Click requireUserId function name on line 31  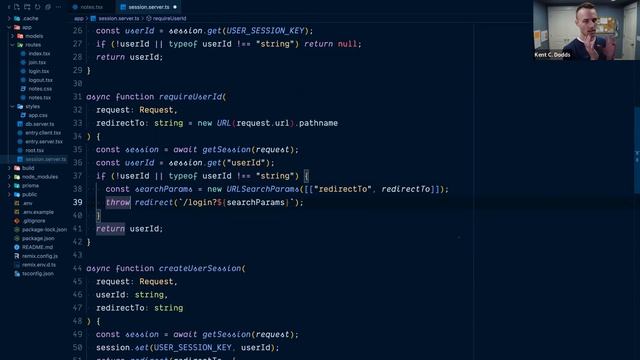point(190,97)
